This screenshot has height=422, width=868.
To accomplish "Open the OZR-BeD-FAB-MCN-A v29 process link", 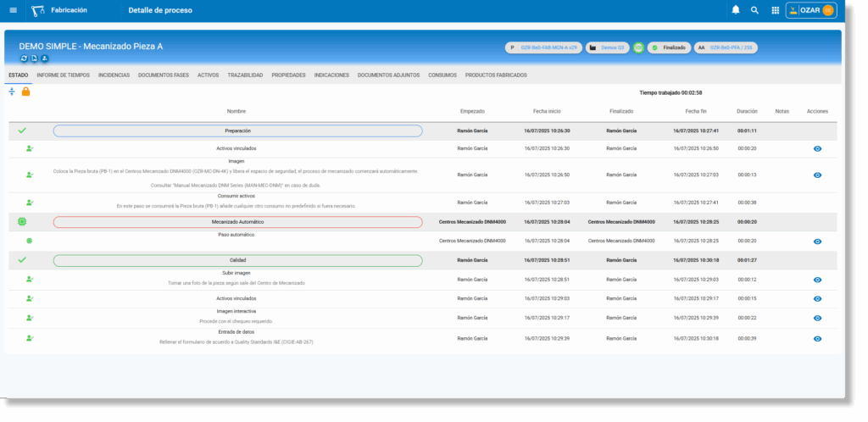I will pyautogui.click(x=544, y=47).
